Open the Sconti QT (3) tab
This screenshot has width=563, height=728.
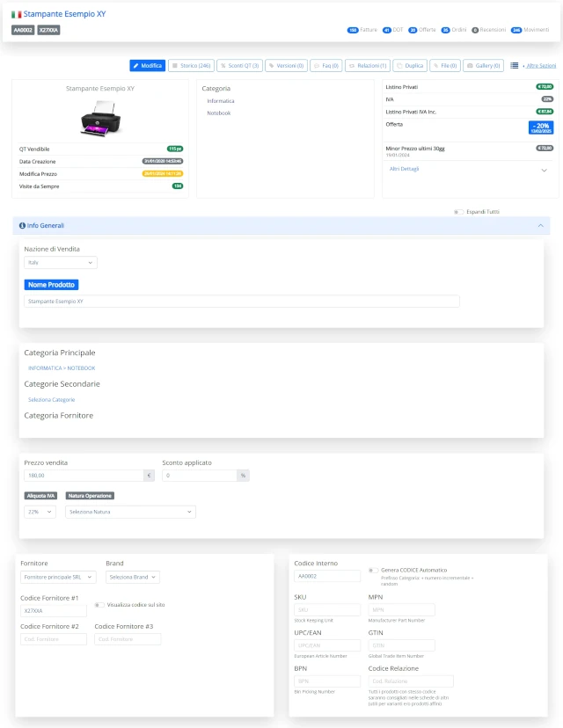coord(239,65)
